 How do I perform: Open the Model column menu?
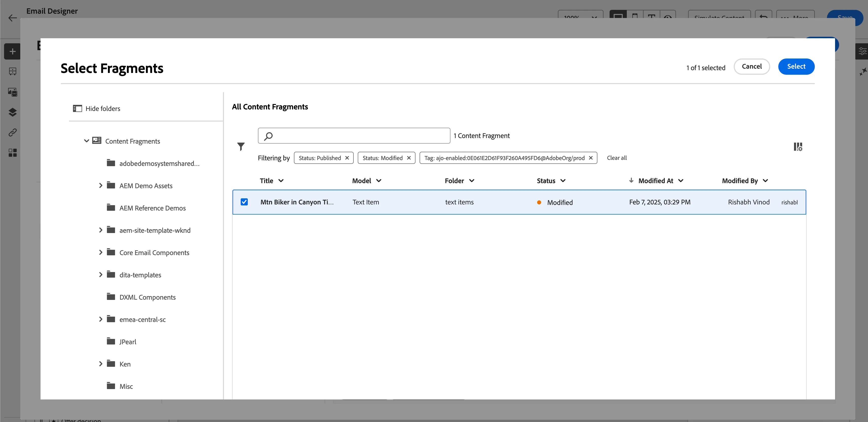(x=379, y=181)
